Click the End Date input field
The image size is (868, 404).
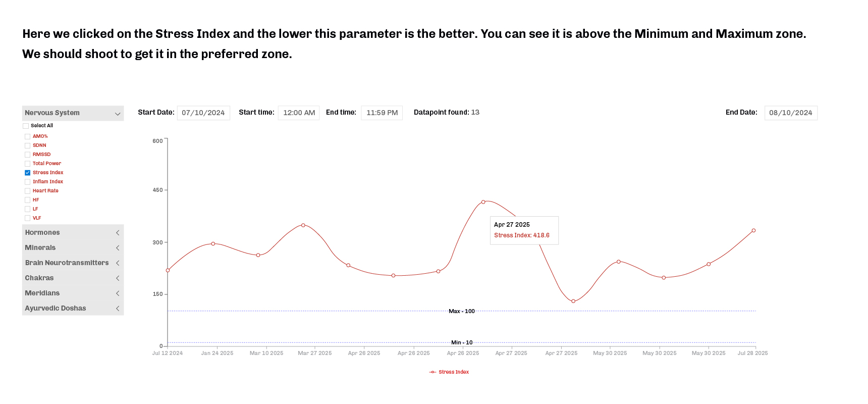click(x=790, y=113)
